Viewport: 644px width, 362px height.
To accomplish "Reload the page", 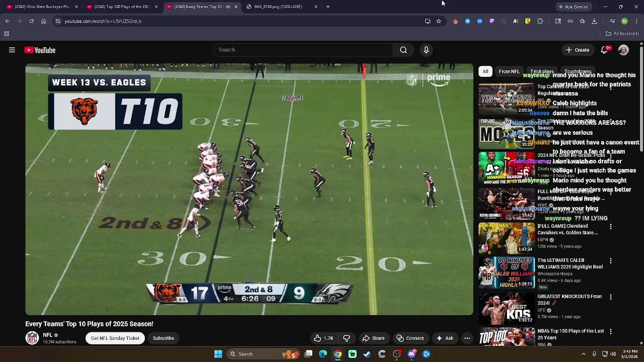I will pyautogui.click(x=31, y=21).
